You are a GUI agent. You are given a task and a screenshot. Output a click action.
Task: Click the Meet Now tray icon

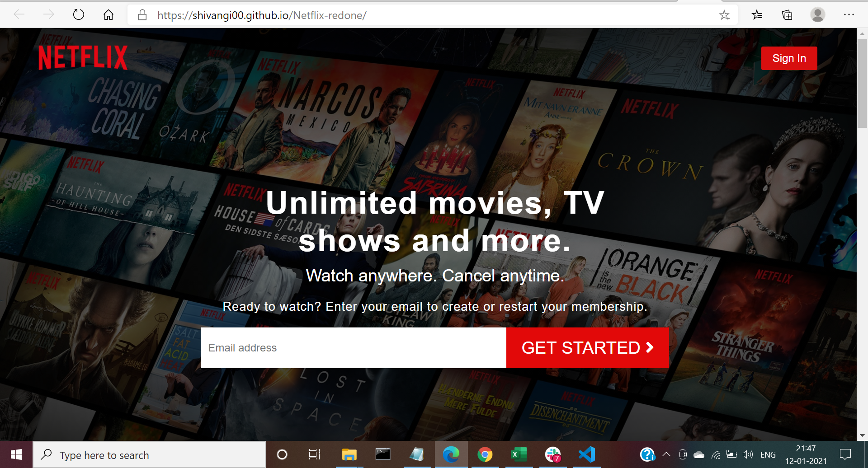click(x=683, y=454)
